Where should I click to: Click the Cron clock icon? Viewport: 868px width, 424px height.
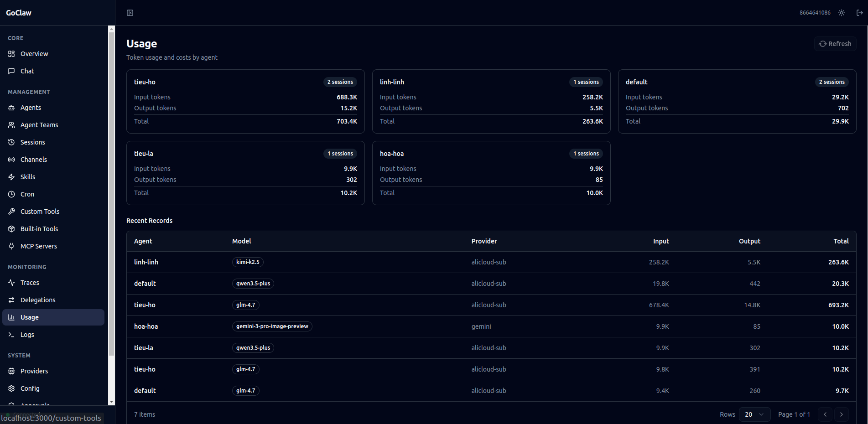pos(11,194)
